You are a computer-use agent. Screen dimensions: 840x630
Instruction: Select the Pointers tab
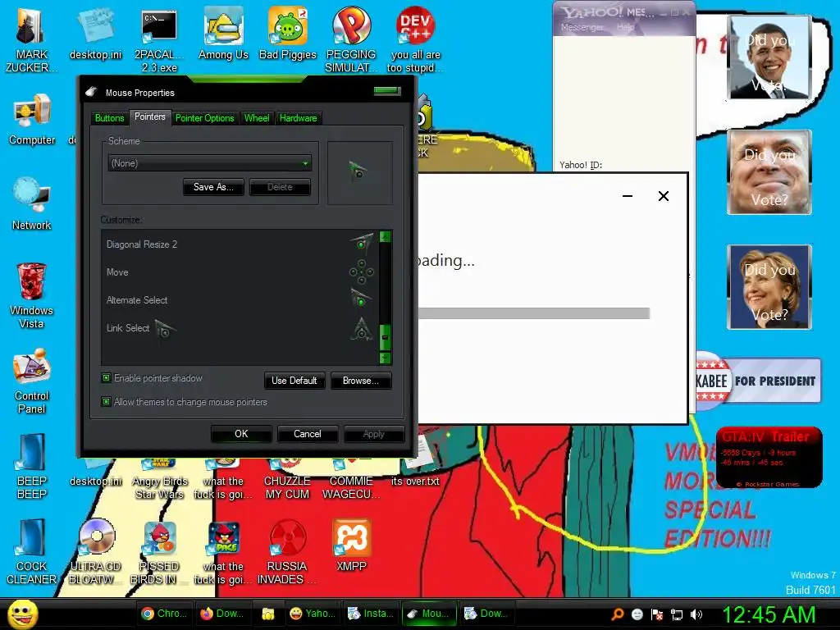[150, 116]
